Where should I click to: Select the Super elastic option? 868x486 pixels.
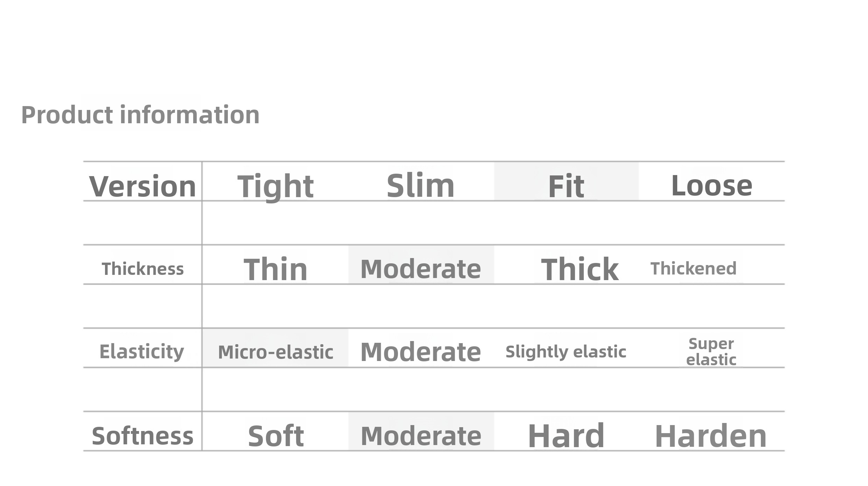tap(711, 352)
